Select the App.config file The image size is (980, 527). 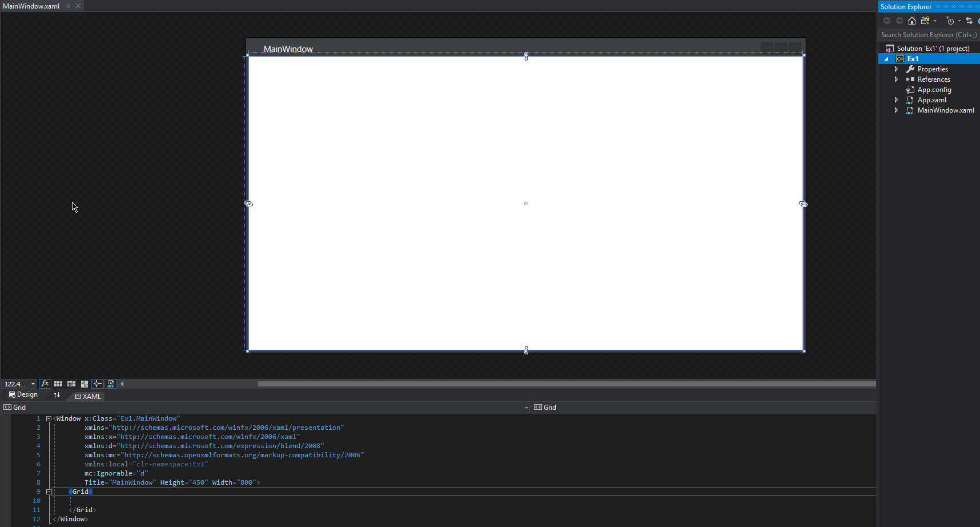click(x=934, y=90)
